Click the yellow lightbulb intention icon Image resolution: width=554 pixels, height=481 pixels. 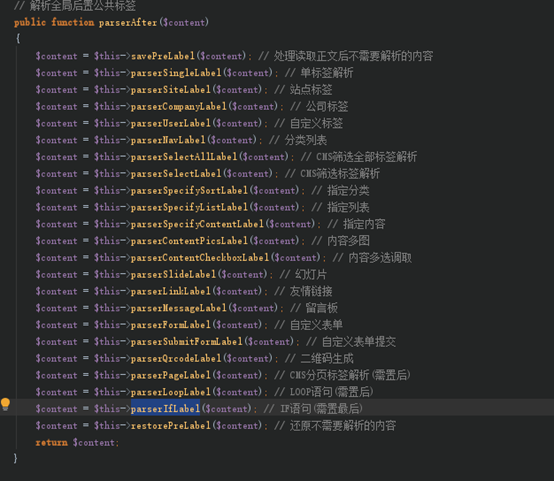(x=6, y=404)
